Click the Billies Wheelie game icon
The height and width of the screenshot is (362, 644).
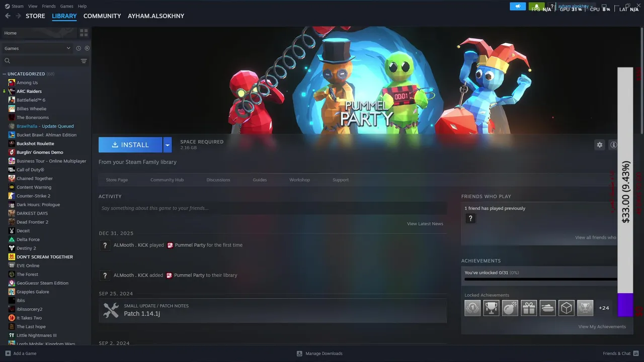(x=12, y=109)
